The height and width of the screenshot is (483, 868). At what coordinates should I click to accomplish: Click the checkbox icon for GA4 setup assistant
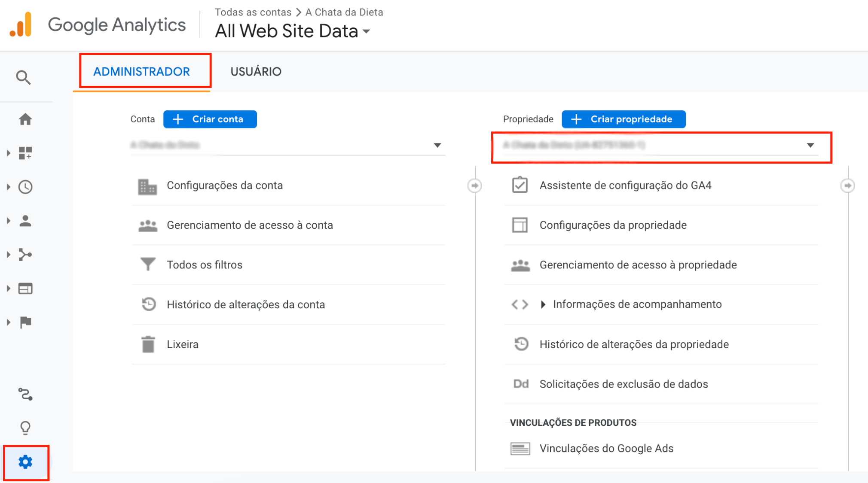pos(520,185)
